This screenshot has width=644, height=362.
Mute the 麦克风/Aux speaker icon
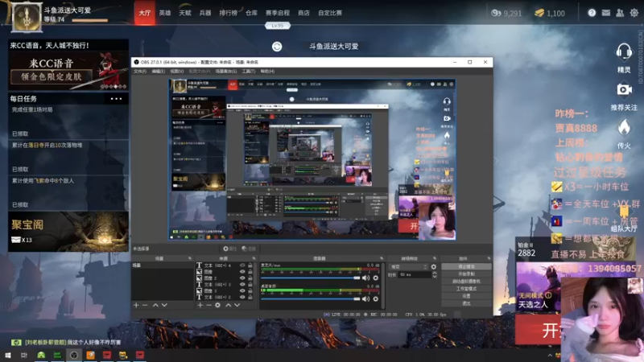click(365, 278)
